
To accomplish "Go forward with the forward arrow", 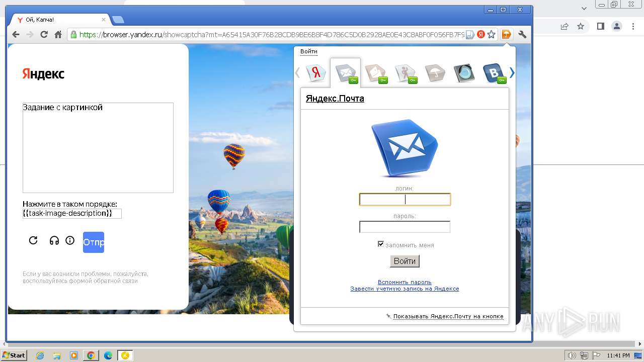I will (x=30, y=34).
